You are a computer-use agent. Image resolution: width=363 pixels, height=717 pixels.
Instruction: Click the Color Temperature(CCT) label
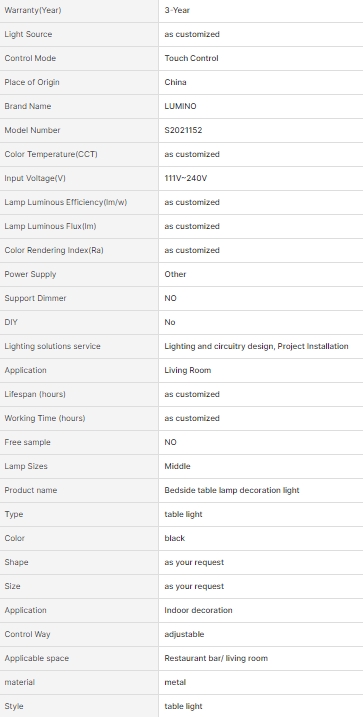[x=51, y=154]
